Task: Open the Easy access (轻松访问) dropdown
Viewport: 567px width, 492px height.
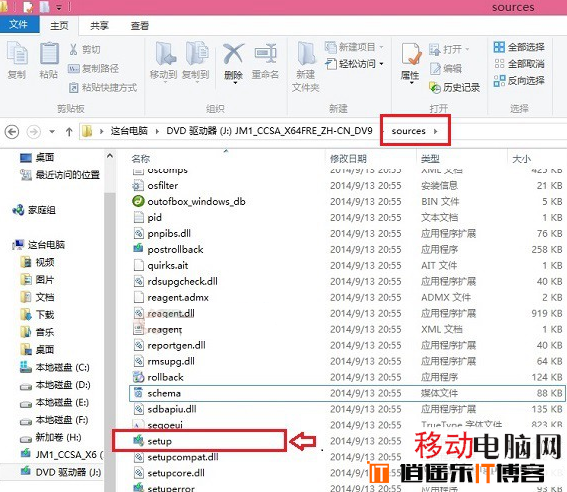Action: click(355, 64)
